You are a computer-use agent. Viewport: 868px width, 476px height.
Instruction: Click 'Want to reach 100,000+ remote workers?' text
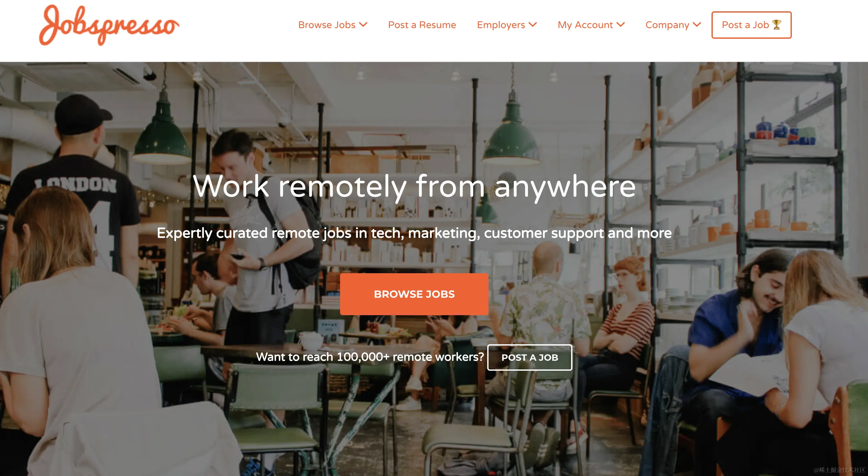(x=370, y=357)
